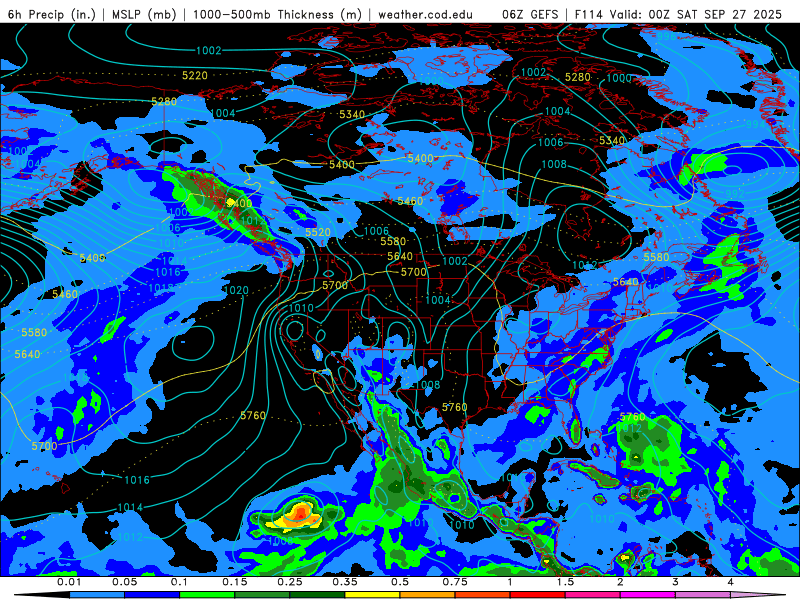
Task: Click the '1016' isobar label above '1014'
Action: [137, 480]
